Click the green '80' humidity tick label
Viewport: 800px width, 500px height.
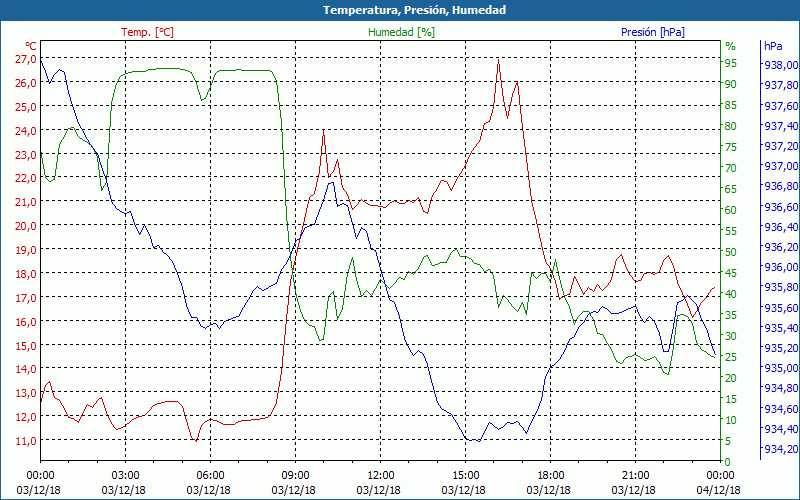pos(731,126)
